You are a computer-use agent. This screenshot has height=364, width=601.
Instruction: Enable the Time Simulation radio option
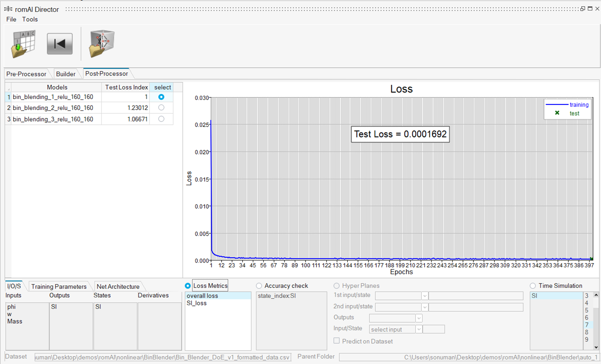coord(533,286)
